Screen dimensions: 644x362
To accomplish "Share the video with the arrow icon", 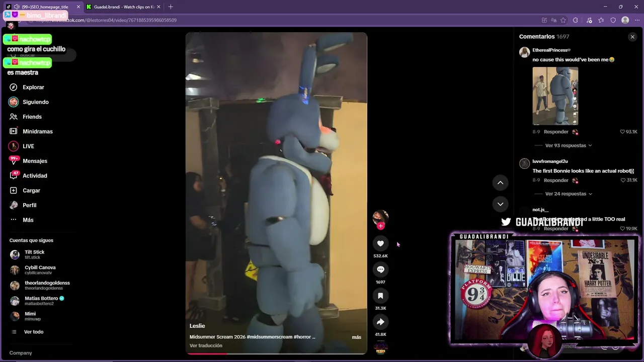I will click(380, 322).
